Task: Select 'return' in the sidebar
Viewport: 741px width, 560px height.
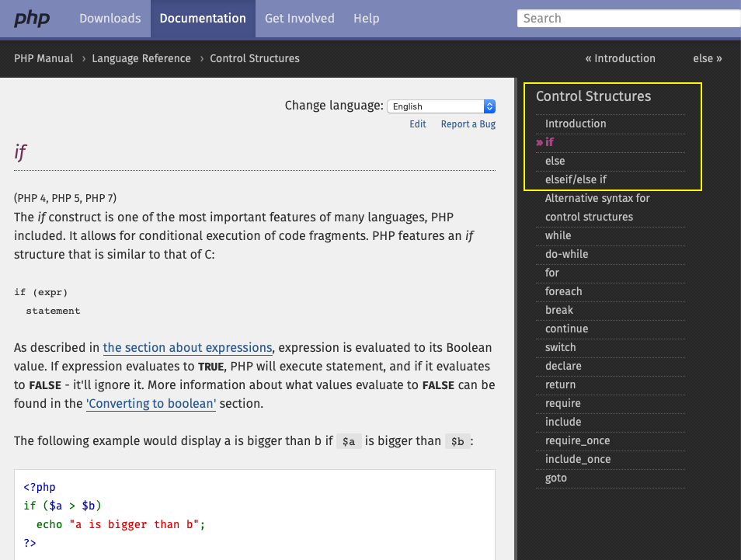Action: [x=560, y=384]
